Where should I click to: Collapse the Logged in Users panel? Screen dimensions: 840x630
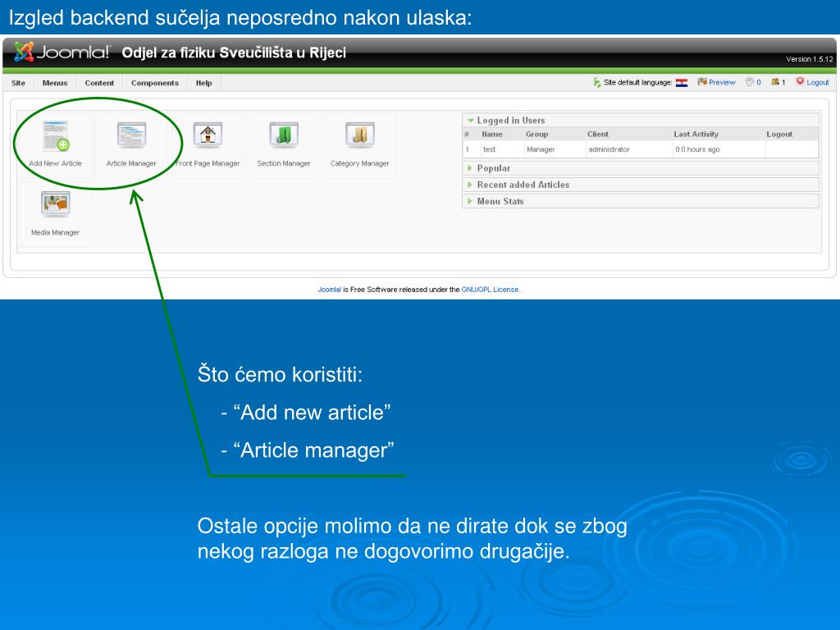(x=641, y=121)
